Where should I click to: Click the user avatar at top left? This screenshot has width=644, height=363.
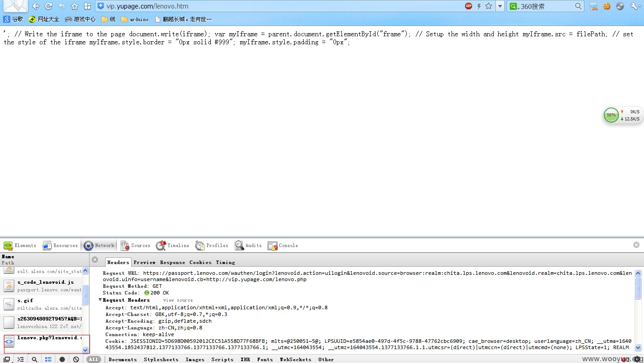(x=15, y=6)
